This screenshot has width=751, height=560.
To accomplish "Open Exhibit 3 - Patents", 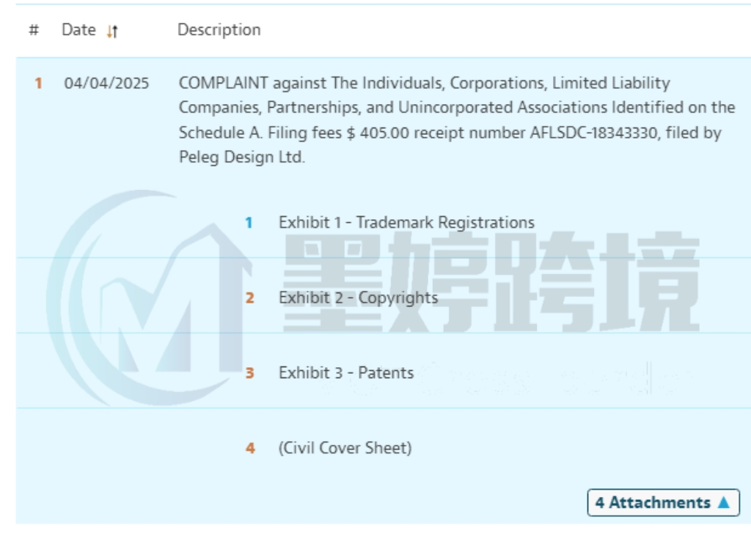I will [x=345, y=373].
